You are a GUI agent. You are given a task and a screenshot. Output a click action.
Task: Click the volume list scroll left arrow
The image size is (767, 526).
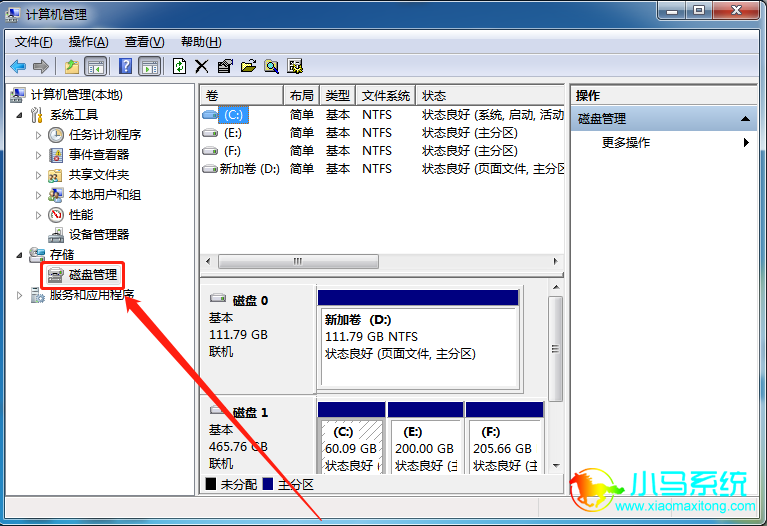coord(208,261)
